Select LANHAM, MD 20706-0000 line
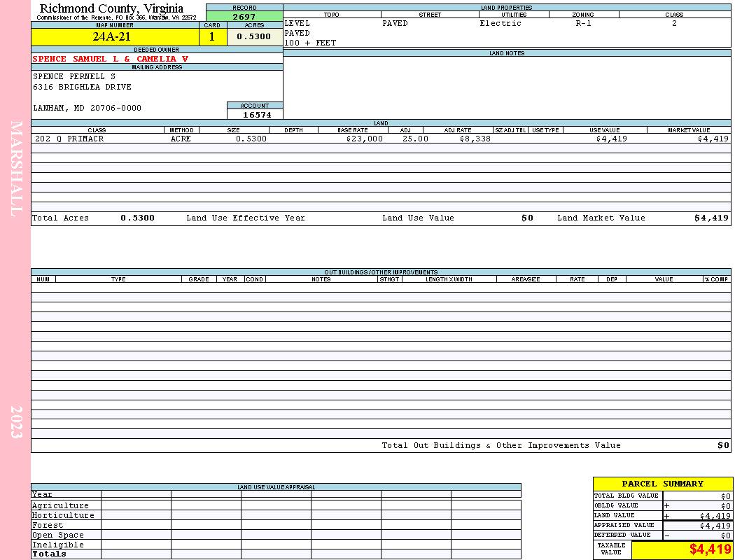This screenshot has width=735, height=560. (x=87, y=108)
